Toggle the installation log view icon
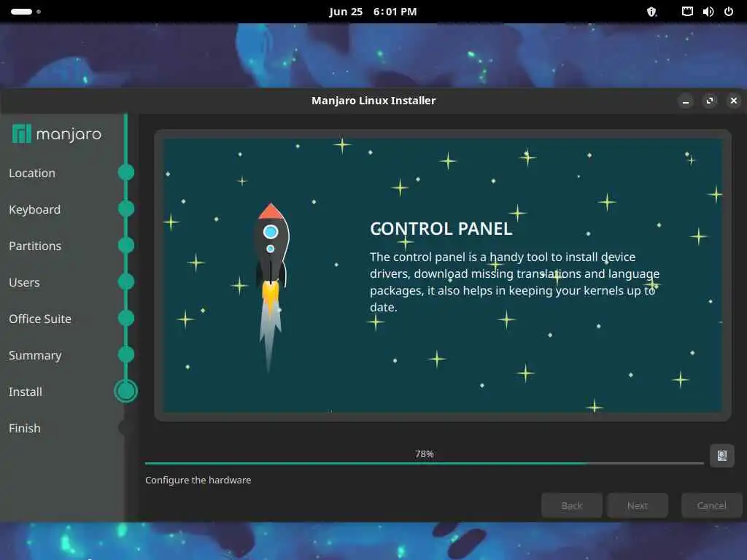 [721, 456]
